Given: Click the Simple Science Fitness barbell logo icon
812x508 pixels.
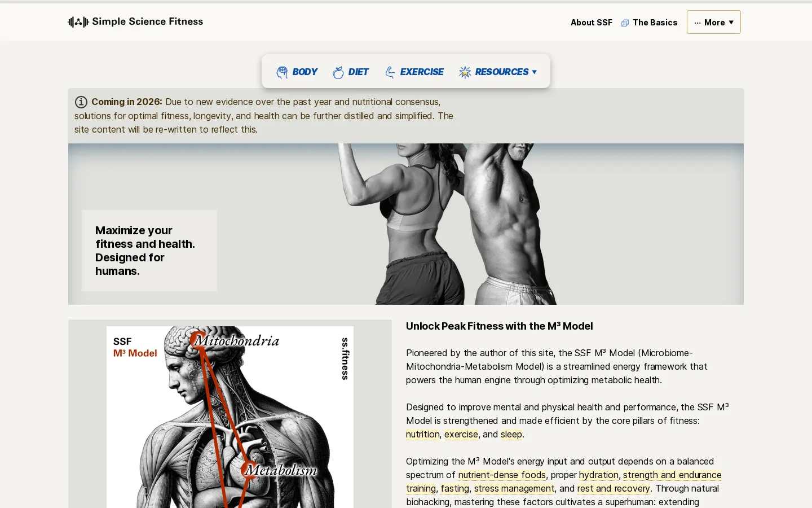Looking at the screenshot, I should point(78,22).
